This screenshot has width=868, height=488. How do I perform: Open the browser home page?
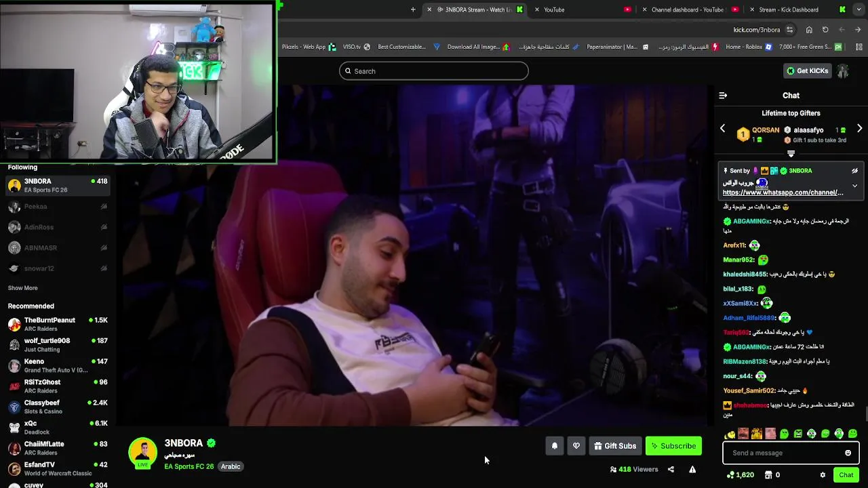(x=809, y=30)
